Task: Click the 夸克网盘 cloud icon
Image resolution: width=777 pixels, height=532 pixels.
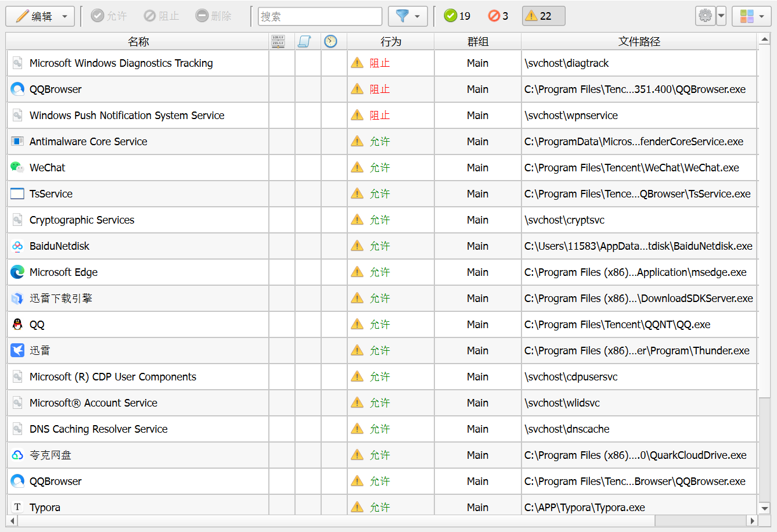Action: pyautogui.click(x=17, y=455)
